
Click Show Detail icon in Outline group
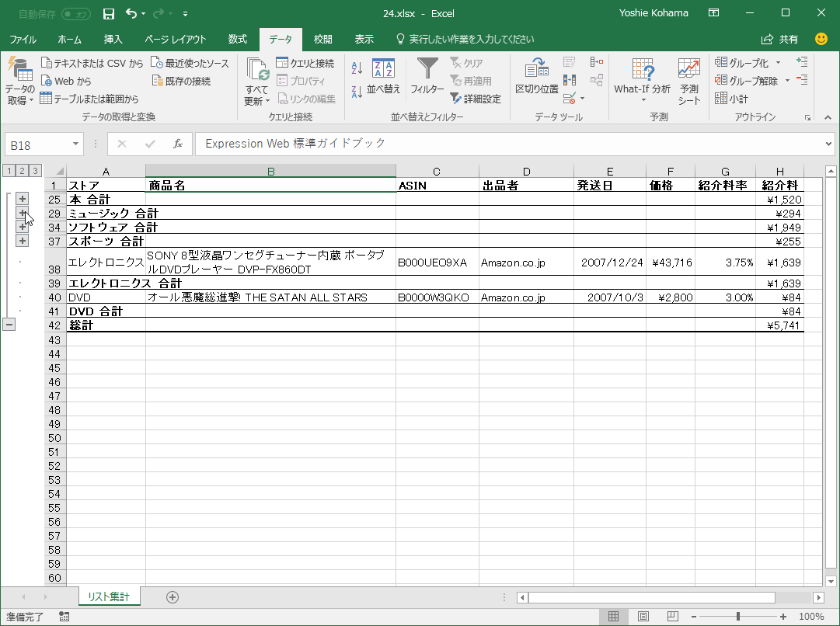(x=802, y=62)
